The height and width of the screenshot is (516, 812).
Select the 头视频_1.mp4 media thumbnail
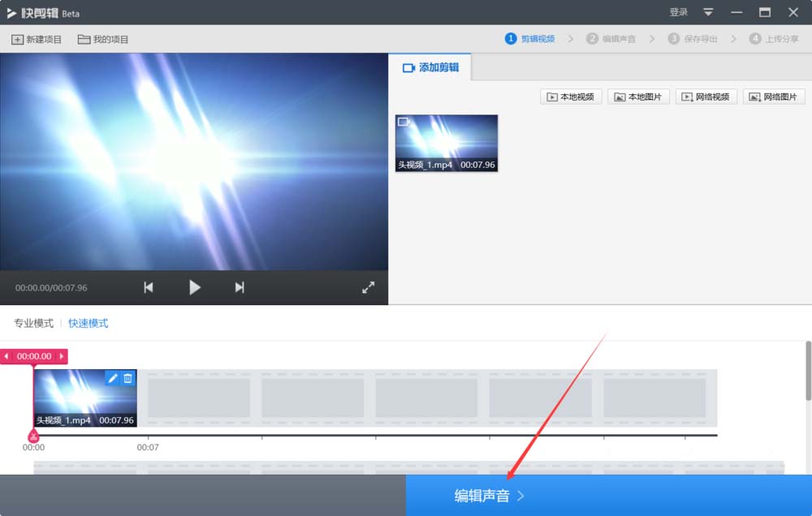pyautogui.click(x=446, y=143)
